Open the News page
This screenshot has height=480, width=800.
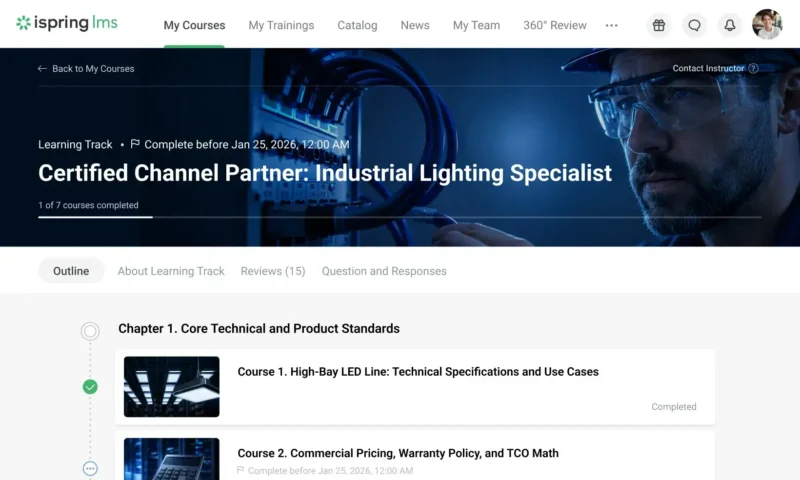tap(415, 25)
